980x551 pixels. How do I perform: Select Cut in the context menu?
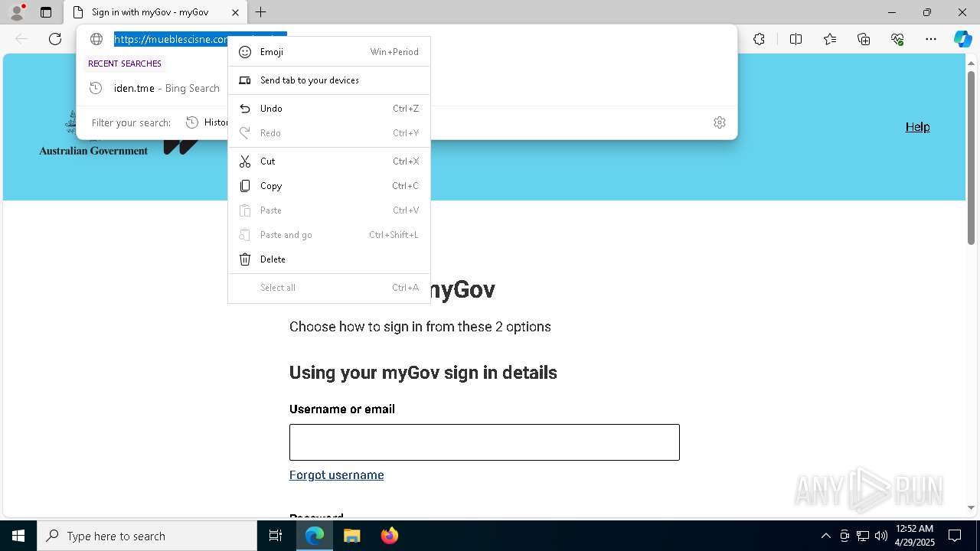coord(329,161)
